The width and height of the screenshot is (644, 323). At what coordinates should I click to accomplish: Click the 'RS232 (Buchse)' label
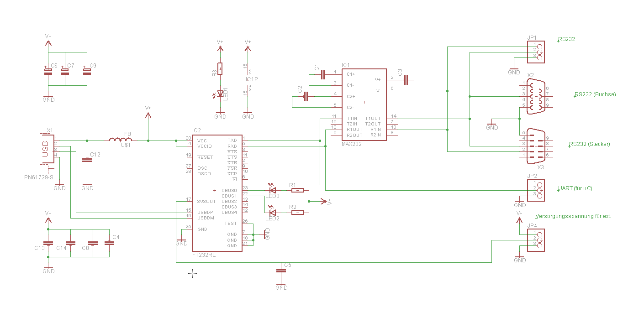tap(595, 94)
